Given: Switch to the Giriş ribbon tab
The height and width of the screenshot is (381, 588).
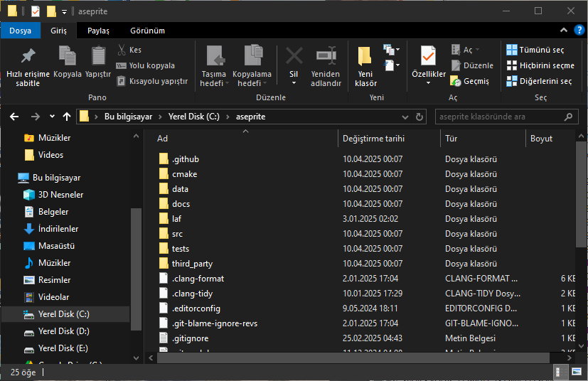Looking at the screenshot, I should pyautogui.click(x=58, y=31).
